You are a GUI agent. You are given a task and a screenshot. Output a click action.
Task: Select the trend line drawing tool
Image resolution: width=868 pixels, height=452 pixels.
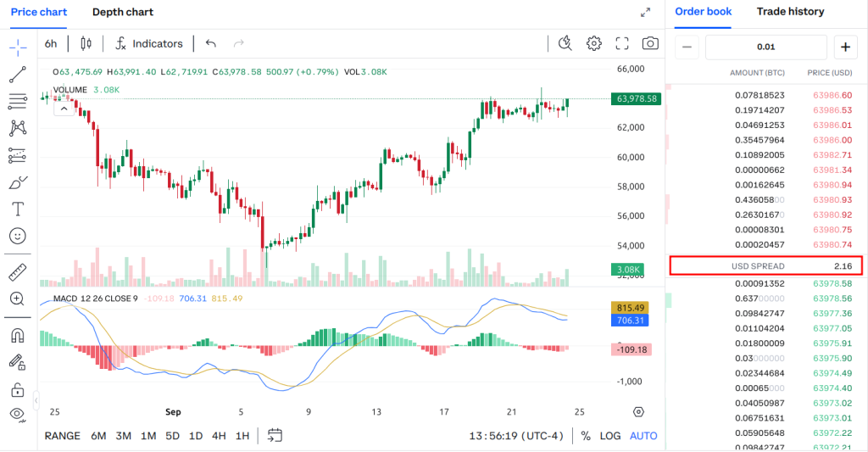18,75
